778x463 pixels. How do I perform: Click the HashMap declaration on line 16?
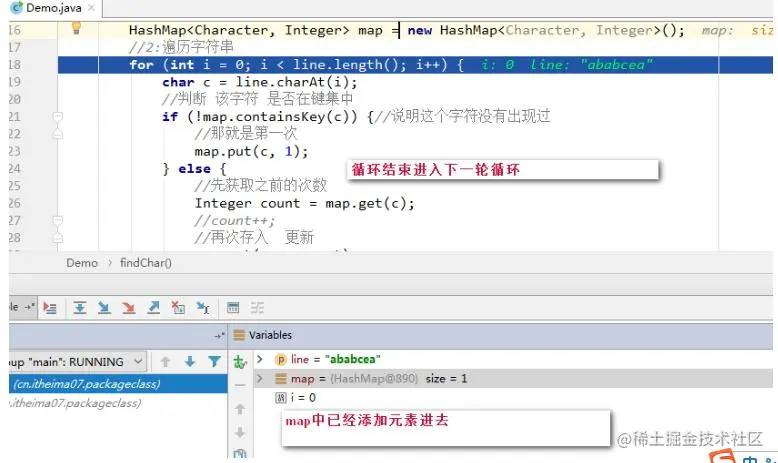pos(406,30)
